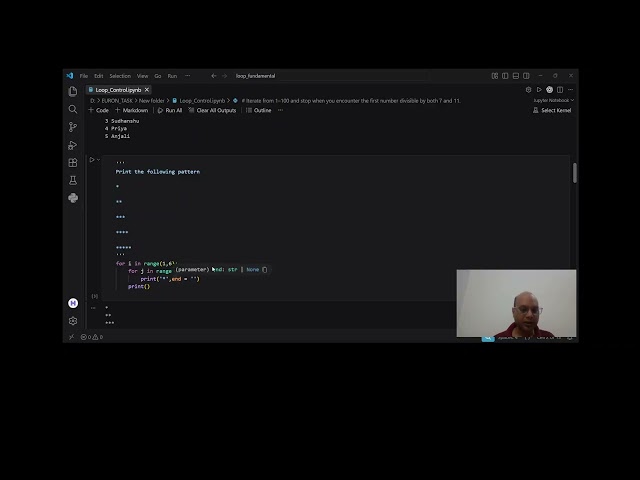Viewport: 640px width, 480px height.
Task: Click output line '4 Priya'
Action: pos(116,128)
